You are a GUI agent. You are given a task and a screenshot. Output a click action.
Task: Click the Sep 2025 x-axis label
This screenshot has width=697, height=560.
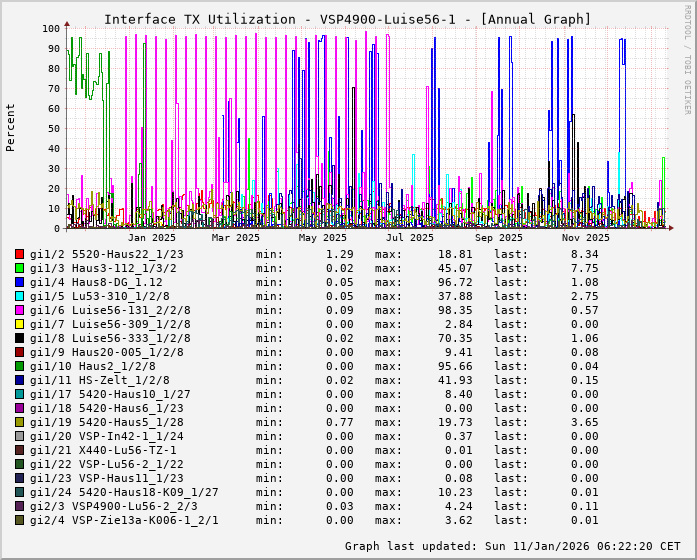pyautogui.click(x=498, y=238)
